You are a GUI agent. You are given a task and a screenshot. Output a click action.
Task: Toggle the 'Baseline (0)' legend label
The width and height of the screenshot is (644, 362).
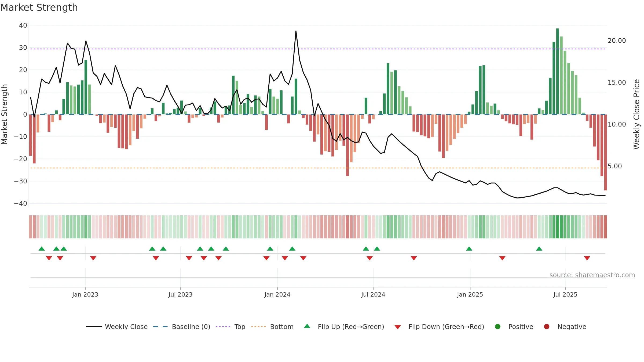pyautogui.click(x=191, y=327)
